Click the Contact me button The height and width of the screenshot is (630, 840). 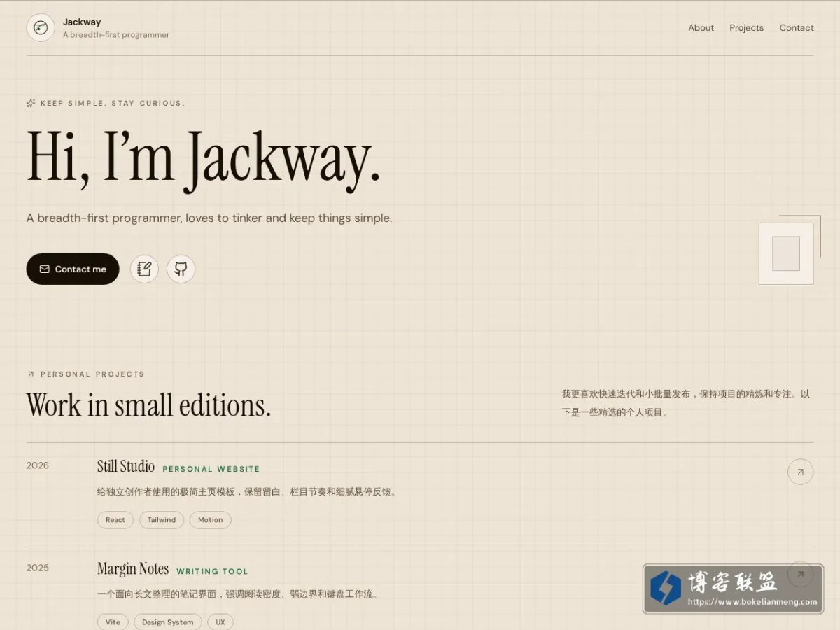[73, 269]
